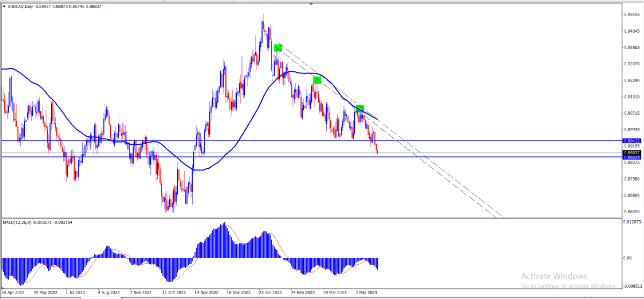Click the 26 Apr 2022 date label
The height and width of the screenshot is (299, 644).
click(13, 293)
